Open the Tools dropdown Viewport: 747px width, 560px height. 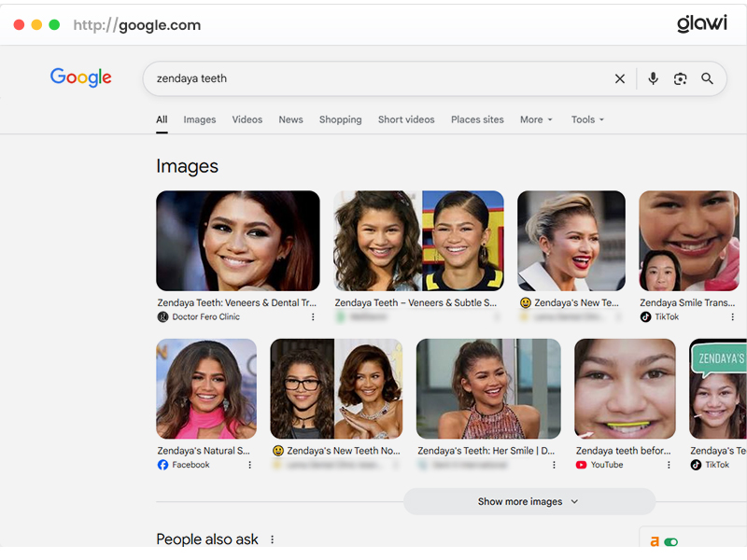[x=587, y=119]
